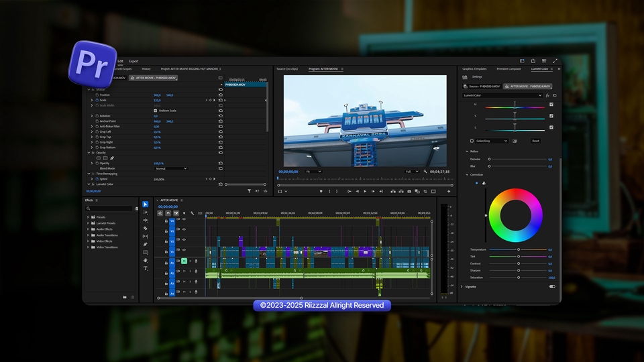Screen dimensions: 644x362
Task: Click the button editor plus icon
Action: tap(449, 191)
